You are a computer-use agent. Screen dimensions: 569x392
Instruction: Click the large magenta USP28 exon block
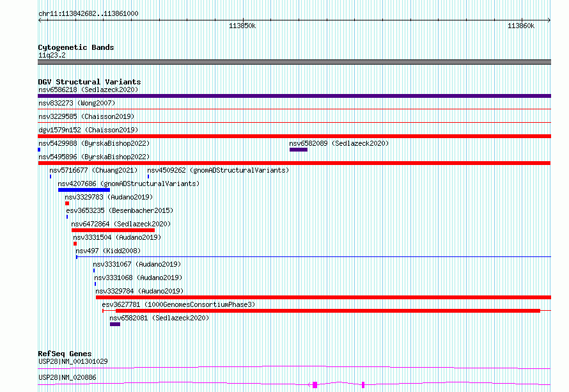tap(315, 385)
